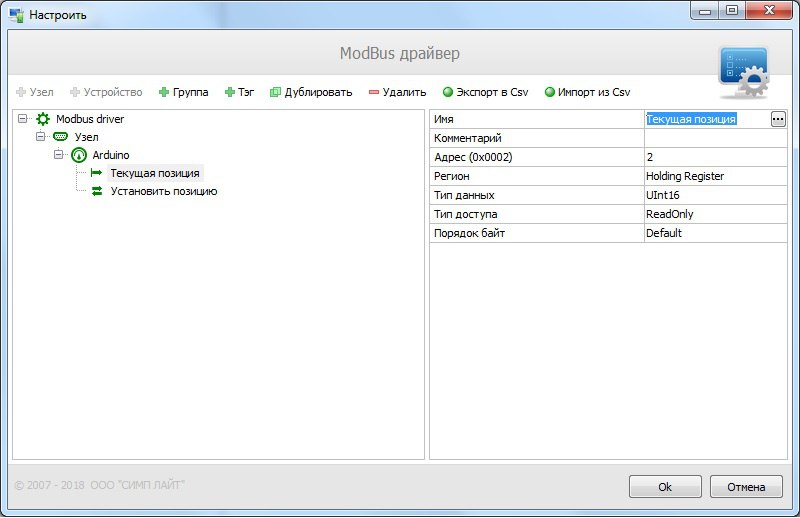Click the Настроить window title icon
Screen dimensions: 800x518
17,15
